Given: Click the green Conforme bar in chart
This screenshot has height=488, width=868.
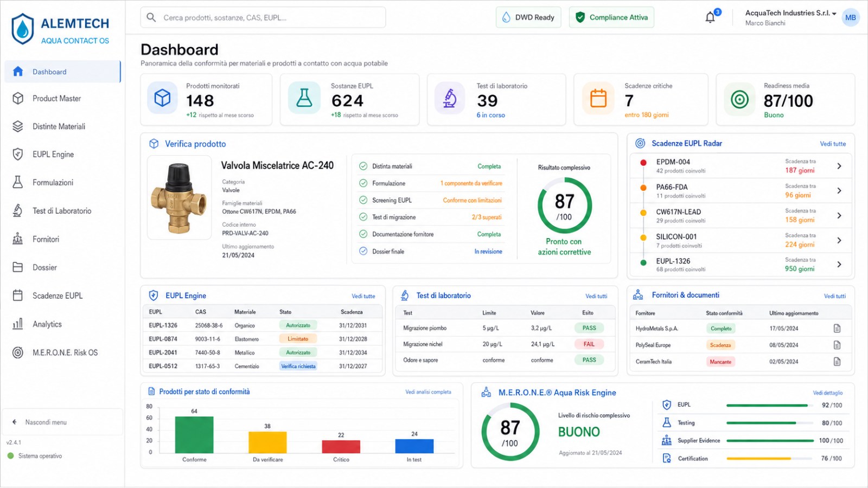Looking at the screenshot, I should coord(194,435).
